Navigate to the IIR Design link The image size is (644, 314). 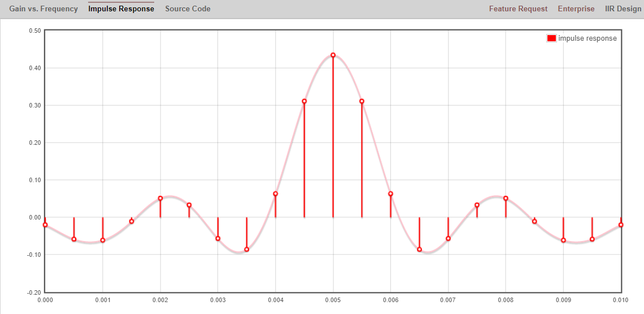coord(623,9)
